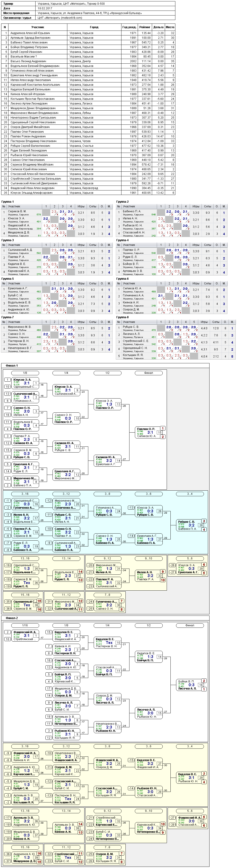Viewport: 238px width, 868px height.
Task: Click the Рейтинг column header
Action: pyautogui.click(x=145, y=27)
